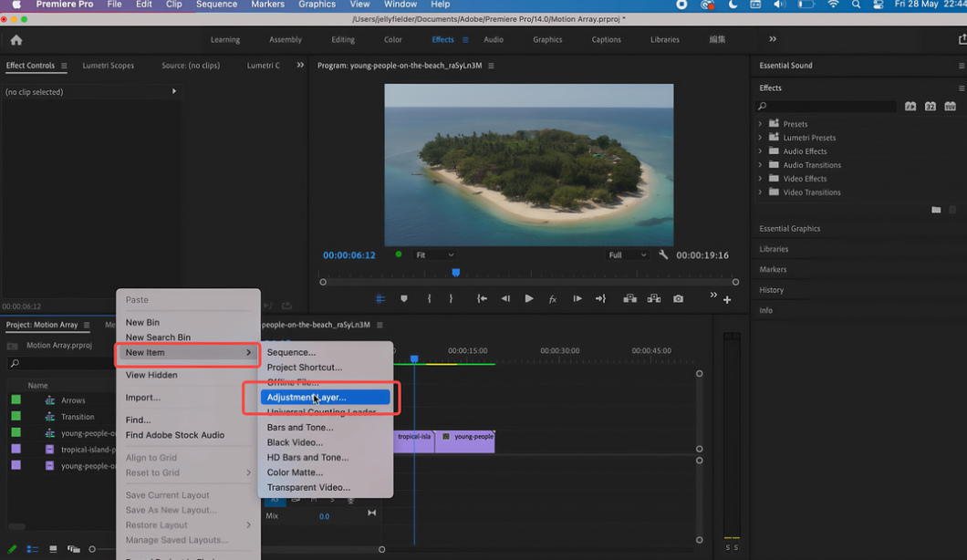Open the Fit zoom level dropdown
This screenshot has height=560, width=967.
coord(434,255)
